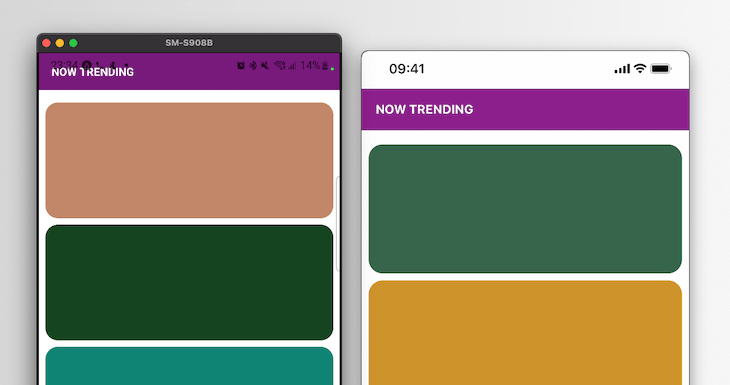Click the Wi-Fi icon in the SM-S908B window
The image size is (730, 385).
coord(279,66)
